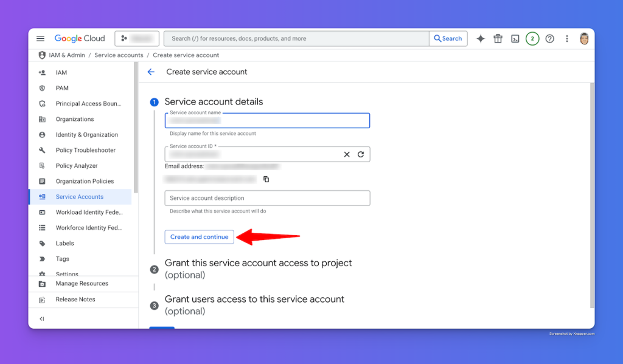Click the Tags text in the sidebar

pyautogui.click(x=63, y=259)
